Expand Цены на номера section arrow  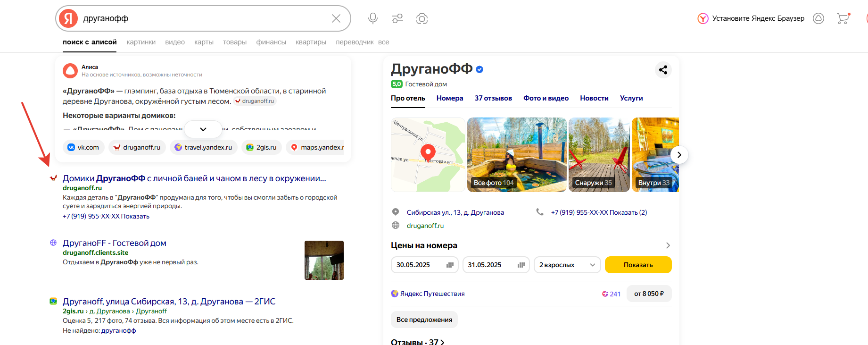(x=668, y=245)
